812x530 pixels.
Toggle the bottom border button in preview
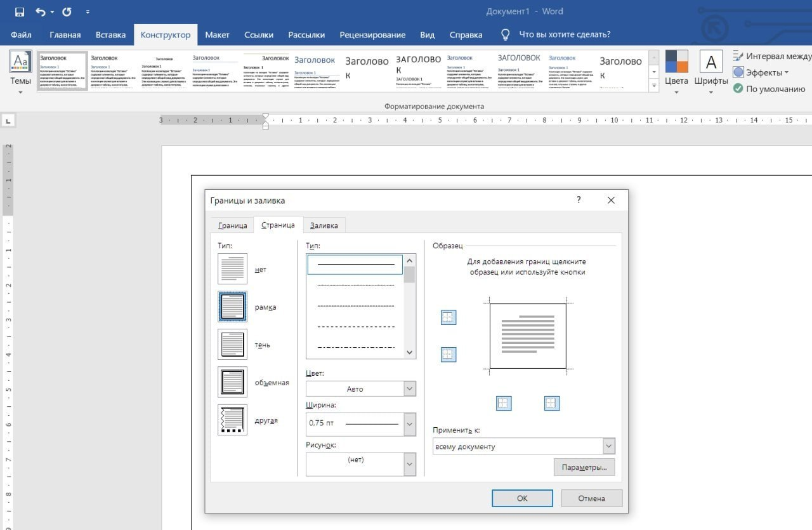tap(449, 355)
